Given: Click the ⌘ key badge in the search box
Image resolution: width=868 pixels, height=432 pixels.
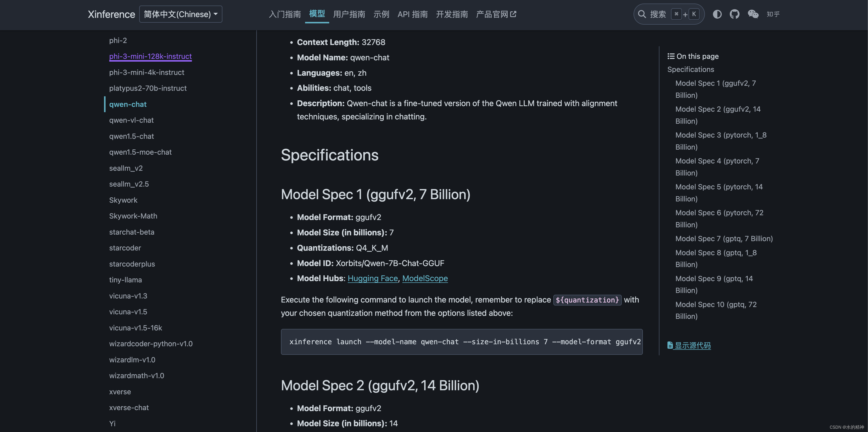Looking at the screenshot, I should tap(676, 14).
